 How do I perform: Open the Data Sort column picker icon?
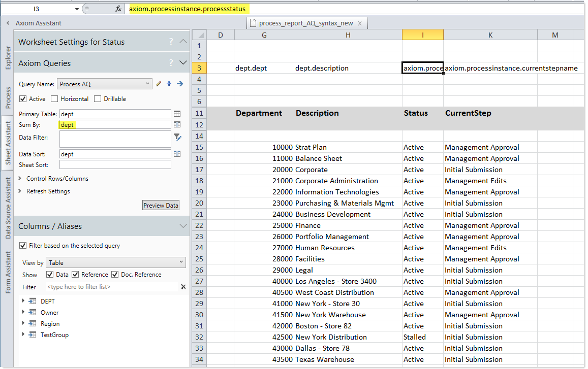pyautogui.click(x=177, y=154)
